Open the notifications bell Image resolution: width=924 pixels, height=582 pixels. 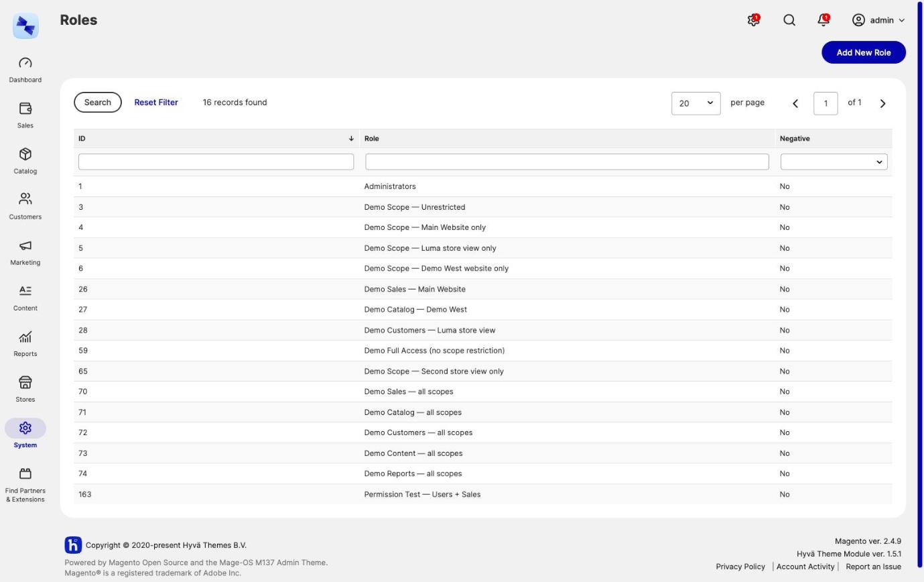click(x=824, y=20)
